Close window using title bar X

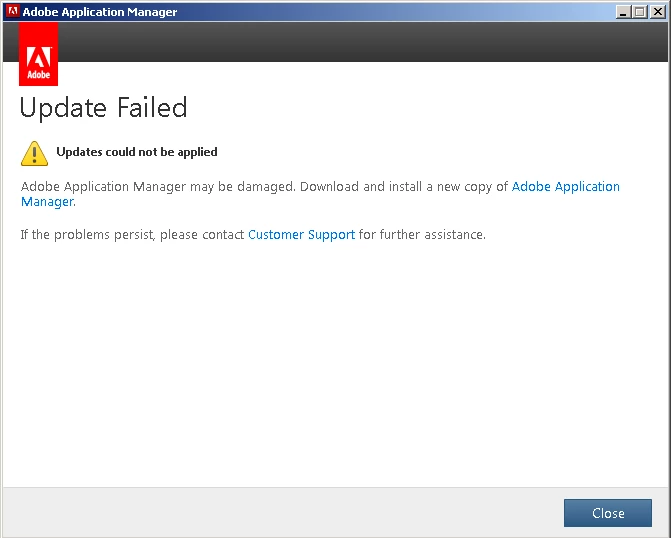(658, 12)
